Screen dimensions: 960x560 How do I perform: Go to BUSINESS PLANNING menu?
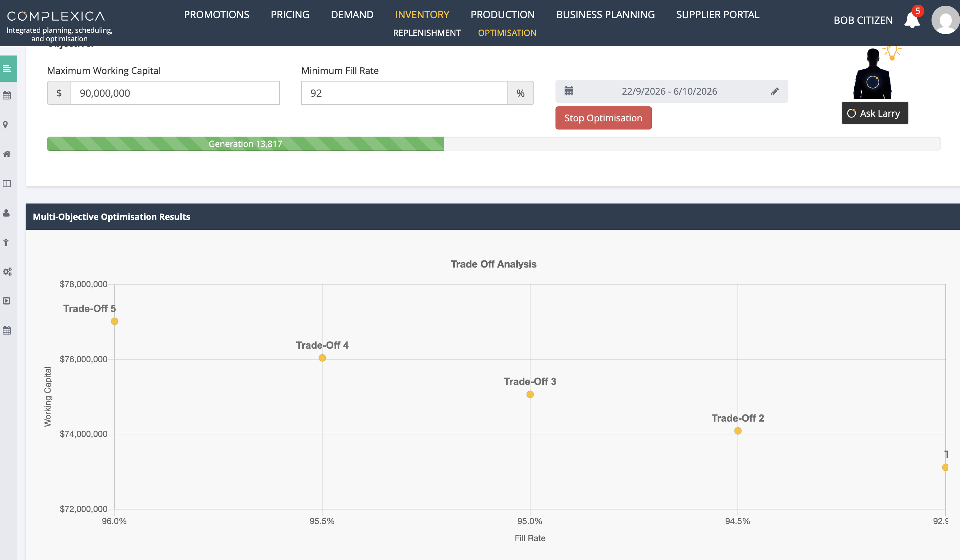tap(605, 15)
